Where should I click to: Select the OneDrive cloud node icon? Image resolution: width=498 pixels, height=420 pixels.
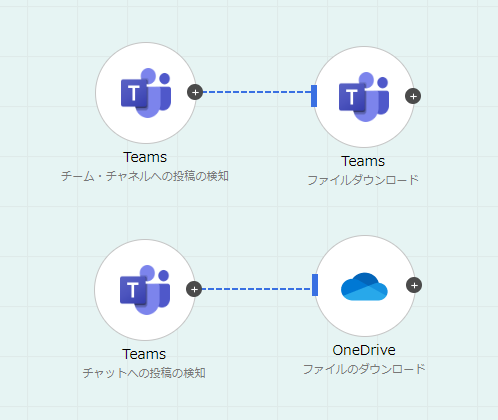pos(365,286)
